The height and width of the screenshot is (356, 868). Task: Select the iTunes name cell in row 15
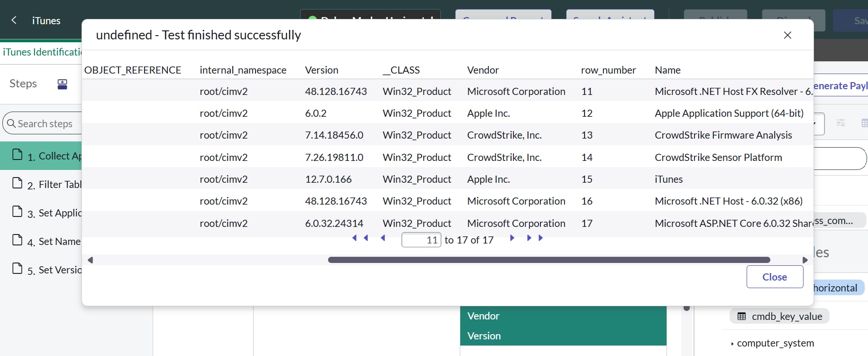click(668, 179)
